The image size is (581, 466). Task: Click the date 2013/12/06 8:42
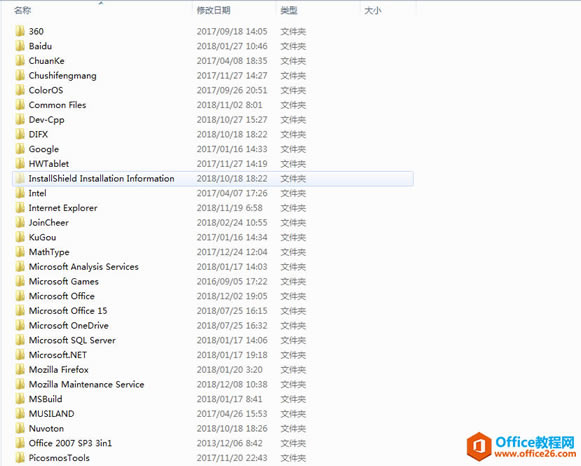(230, 443)
